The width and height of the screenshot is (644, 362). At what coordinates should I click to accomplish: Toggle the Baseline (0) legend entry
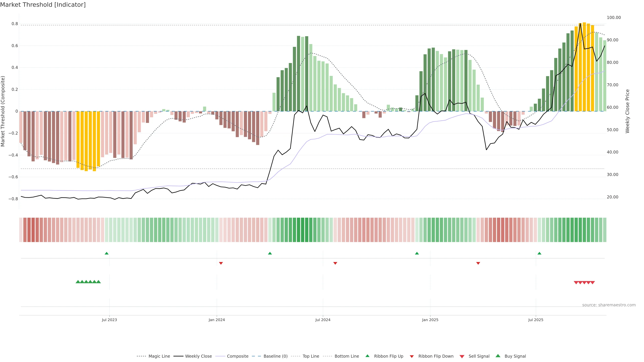[276, 356]
